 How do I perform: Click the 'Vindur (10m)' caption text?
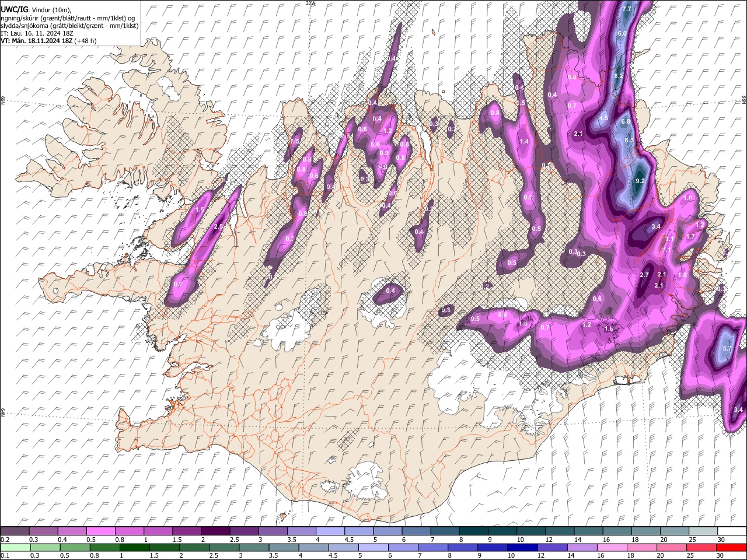click(51, 10)
